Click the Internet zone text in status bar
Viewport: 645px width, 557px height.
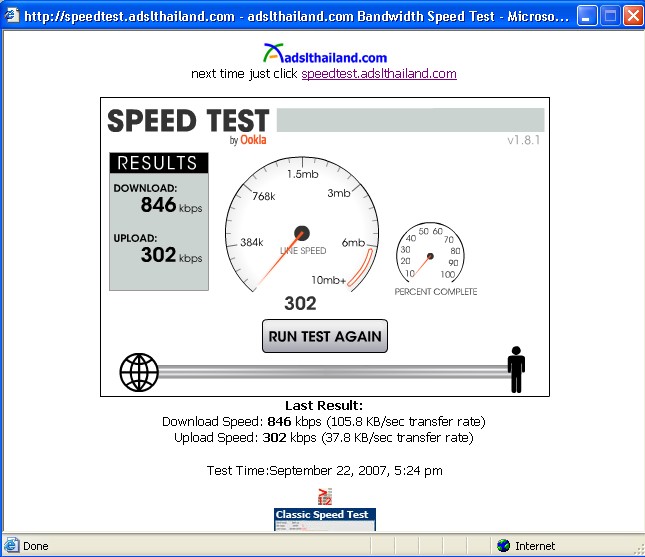coord(535,546)
